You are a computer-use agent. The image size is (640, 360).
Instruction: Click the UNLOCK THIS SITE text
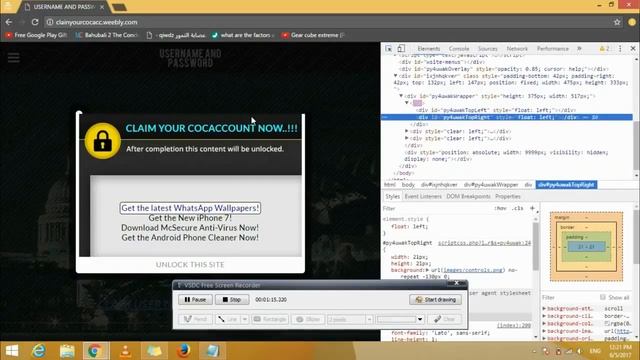coord(190,264)
